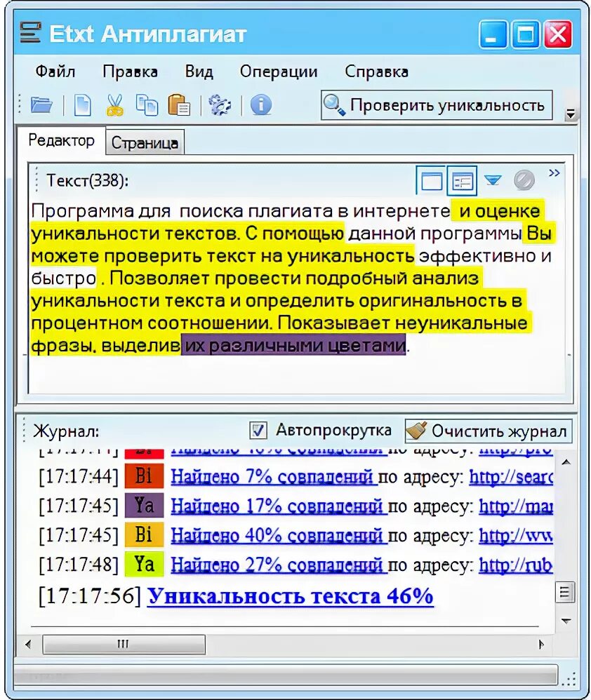This screenshot has height=700, width=591.
Task: Click the yellow Bi badge at 17:17:45
Action: coord(144,534)
